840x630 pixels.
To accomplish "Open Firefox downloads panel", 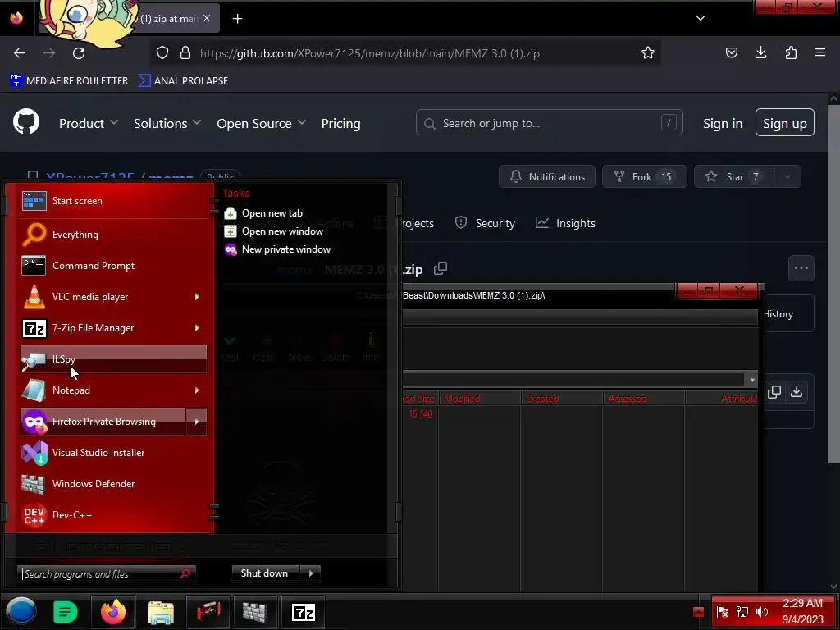I will click(x=760, y=52).
